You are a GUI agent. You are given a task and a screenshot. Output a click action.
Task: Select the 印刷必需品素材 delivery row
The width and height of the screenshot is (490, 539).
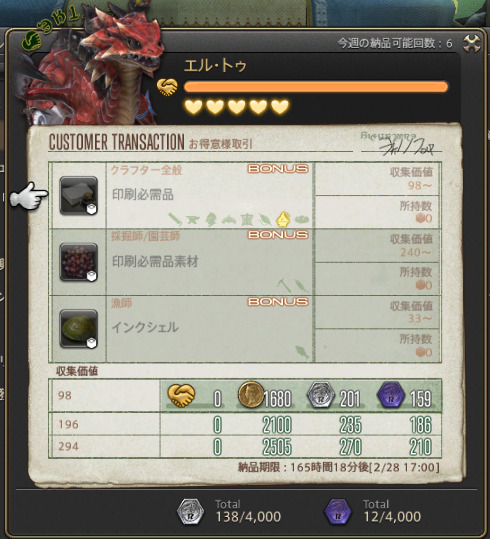click(245, 262)
